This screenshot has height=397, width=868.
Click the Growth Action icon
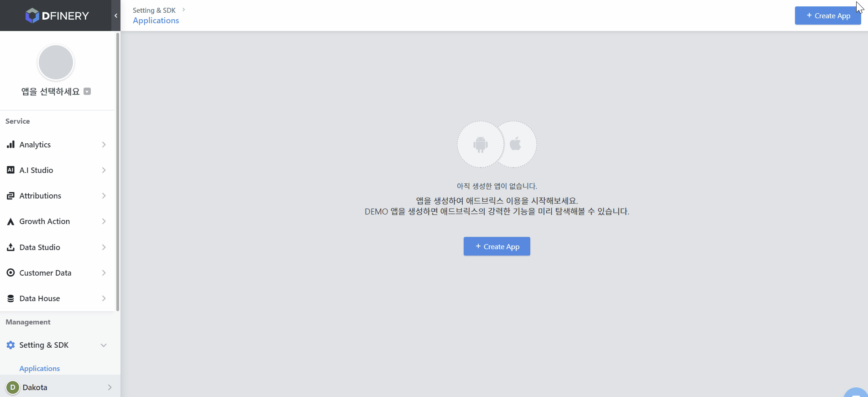[x=10, y=222]
